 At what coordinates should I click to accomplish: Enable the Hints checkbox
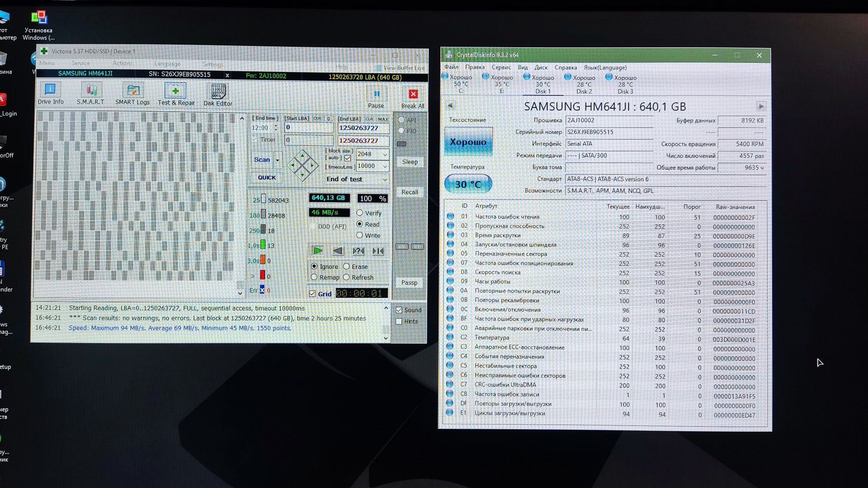point(399,321)
